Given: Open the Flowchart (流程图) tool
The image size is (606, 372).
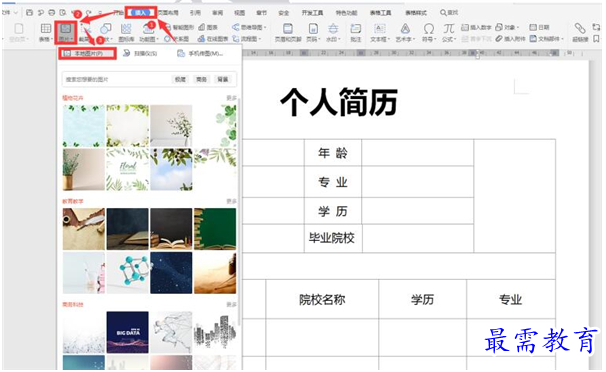Looking at the screenshot, I should [246, 39].
